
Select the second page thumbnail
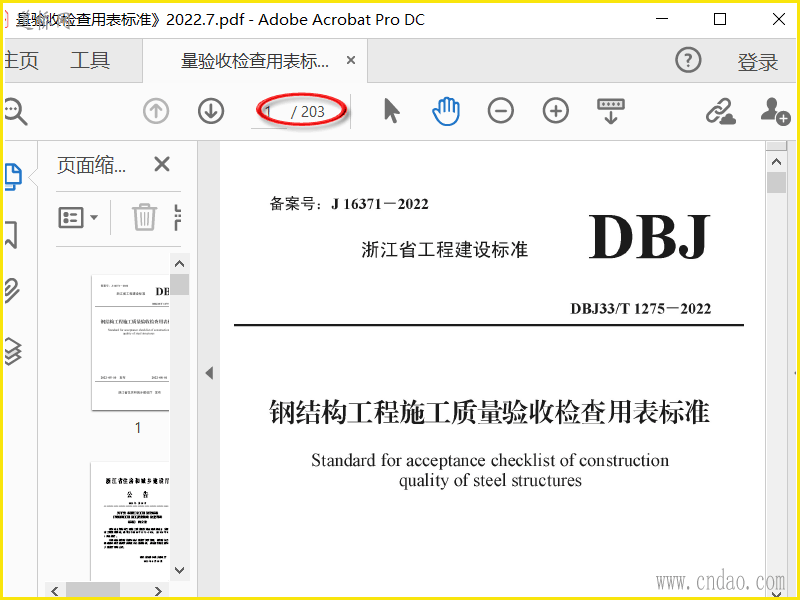(130, 520)
